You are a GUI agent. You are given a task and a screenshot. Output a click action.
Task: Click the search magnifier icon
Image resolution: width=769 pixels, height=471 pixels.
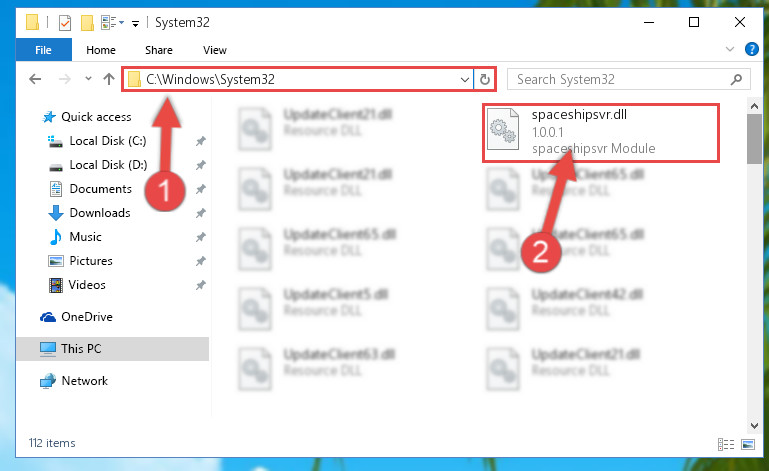point(736,79)
